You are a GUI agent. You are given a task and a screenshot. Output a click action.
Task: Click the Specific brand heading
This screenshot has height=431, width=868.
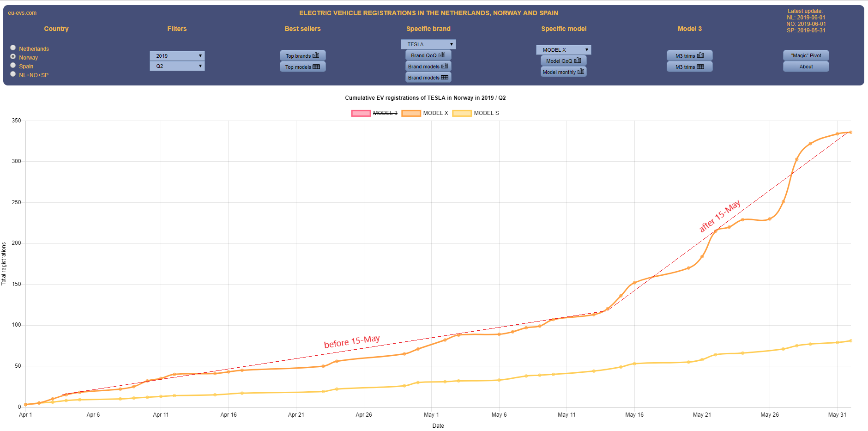(x=428, y=29)
